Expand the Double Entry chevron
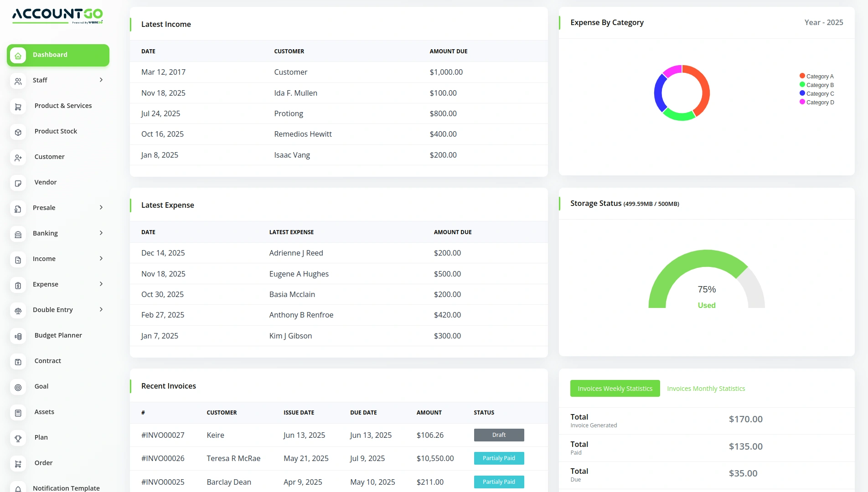Screen dimensions: 868x492 coord(101,310)
